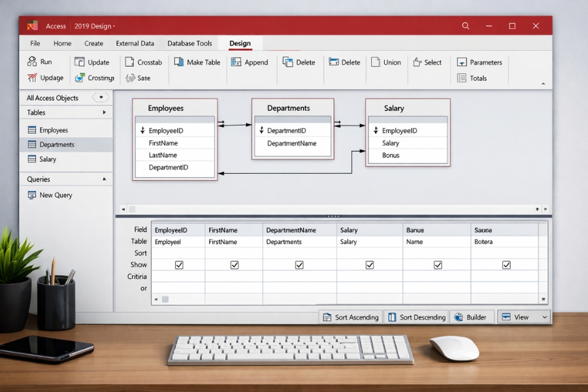Open the Database Tools menu

click(189, 43)
